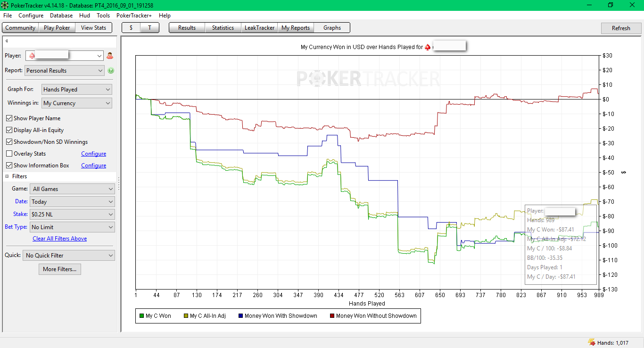
Task: Click the Bet Type filter link label
Action: pyautogui.click(x=17, y=227)
